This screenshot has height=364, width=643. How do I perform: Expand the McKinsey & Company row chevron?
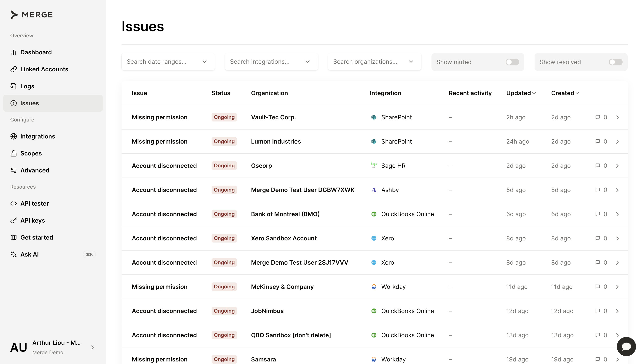[x=617, y=287]
